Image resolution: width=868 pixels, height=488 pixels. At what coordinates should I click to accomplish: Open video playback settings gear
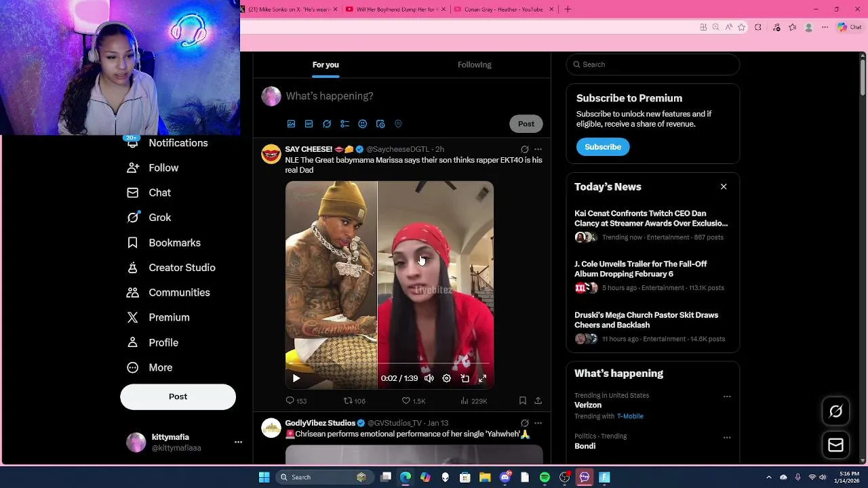(x=446, y=378)
